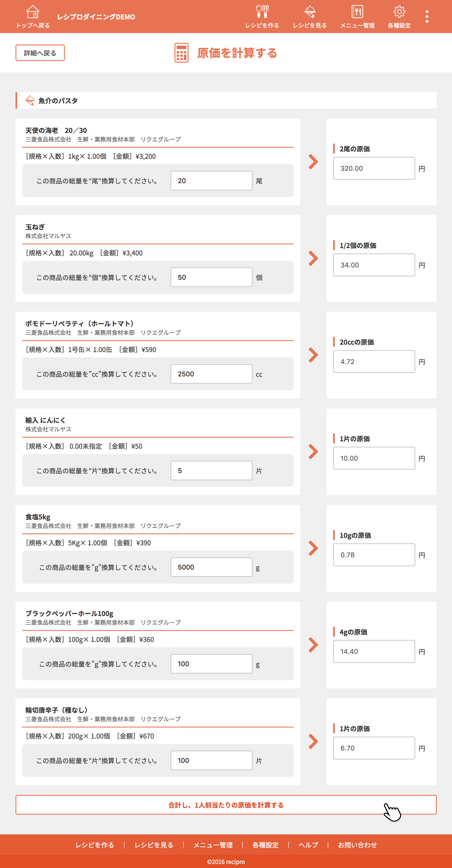
Task: Focus the 尾 quantity field for 天使の海老
Action: [x=211, y=181]
